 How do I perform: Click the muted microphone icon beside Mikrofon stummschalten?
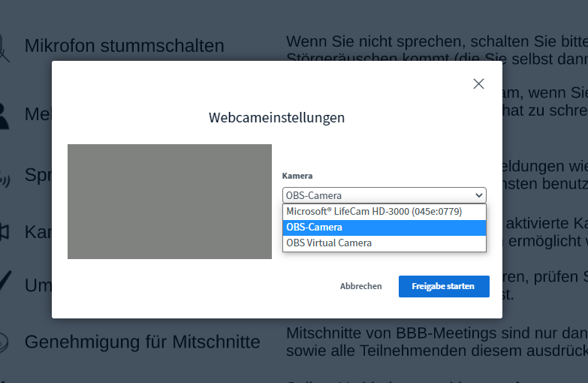pyautogui.click(x=4, y=47)
